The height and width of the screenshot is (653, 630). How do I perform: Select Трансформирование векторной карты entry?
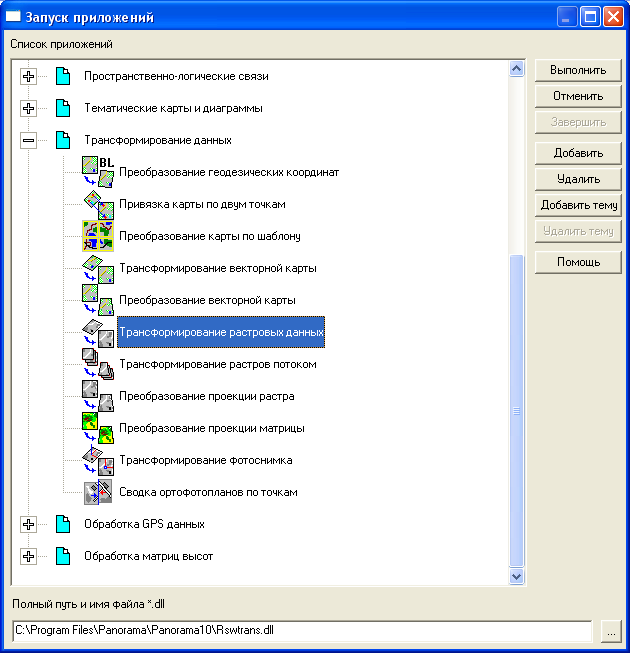click(218, 268)
